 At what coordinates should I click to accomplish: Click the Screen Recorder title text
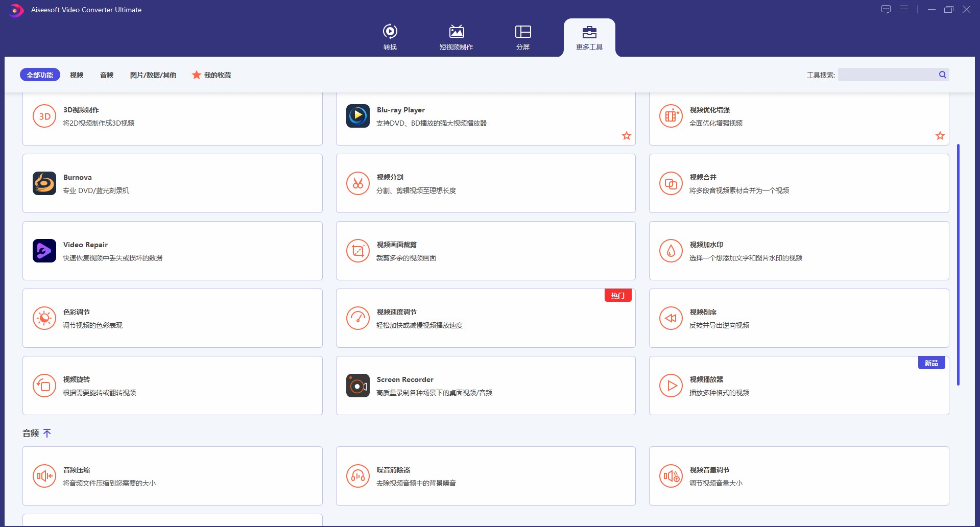tap(405, 379)
